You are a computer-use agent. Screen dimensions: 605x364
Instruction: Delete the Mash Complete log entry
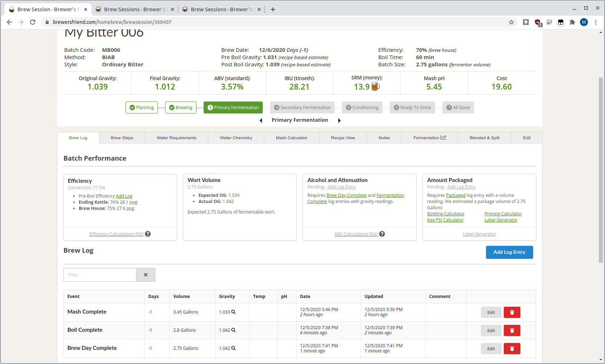[512, 312]
